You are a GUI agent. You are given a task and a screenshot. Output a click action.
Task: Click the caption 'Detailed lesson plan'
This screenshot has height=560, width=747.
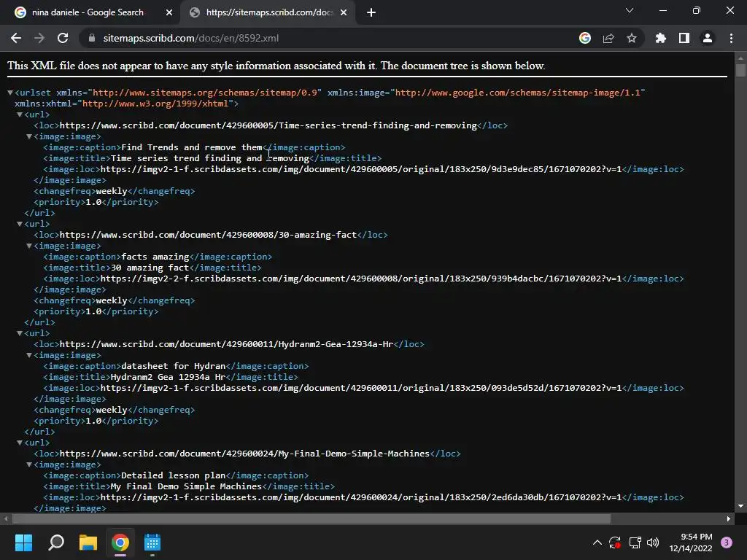[174, 475]
